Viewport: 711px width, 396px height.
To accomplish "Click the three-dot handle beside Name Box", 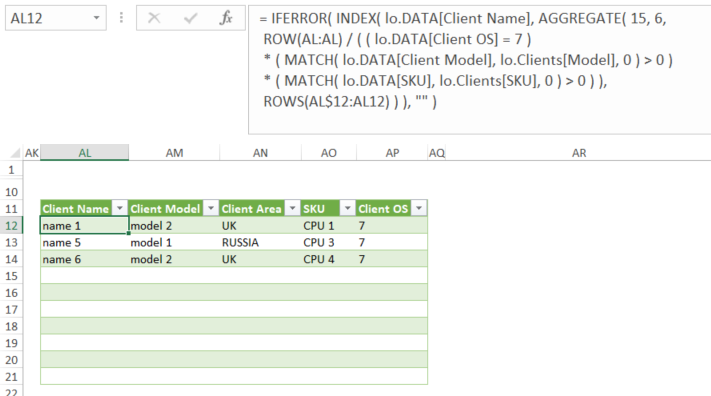I will [121, 18].
